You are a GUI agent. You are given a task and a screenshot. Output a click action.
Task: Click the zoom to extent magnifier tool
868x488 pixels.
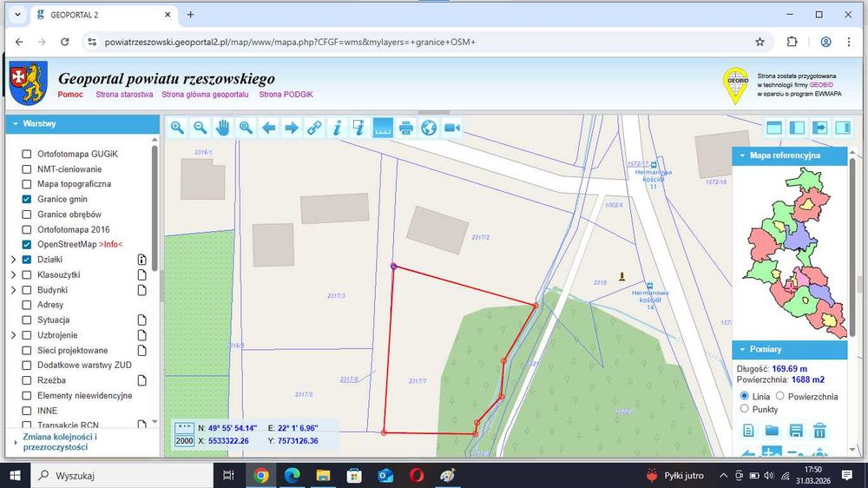pos(246,128)
